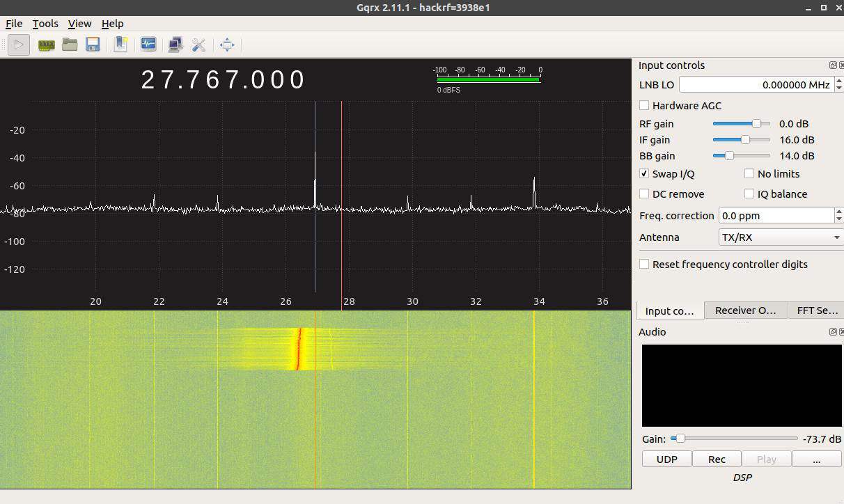The width and height of the screenshot is (844, 504).
Task: Click the save settings floppy icon
Action: pyautogui.click(x=93, y=45)
